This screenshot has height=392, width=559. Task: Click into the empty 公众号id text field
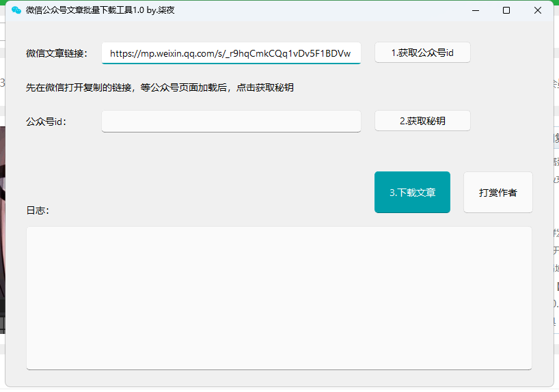point(231,122)
